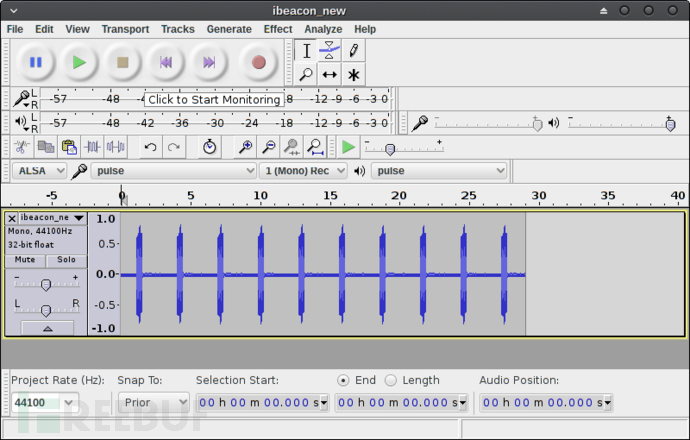Screen dimensions: 690x440
Task: Open Selection Start time format arrow
Action: (x=324, y=403)
